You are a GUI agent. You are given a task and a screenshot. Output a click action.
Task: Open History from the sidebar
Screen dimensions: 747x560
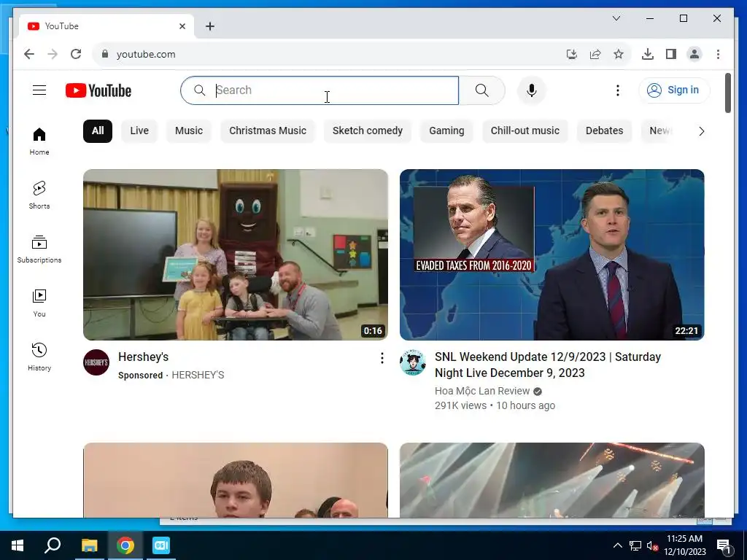coord(39,357)
